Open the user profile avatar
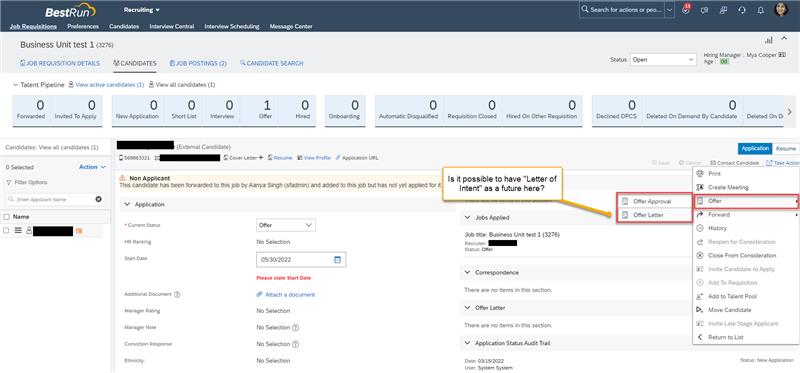The image size is (800, 373). click(781, 9)
